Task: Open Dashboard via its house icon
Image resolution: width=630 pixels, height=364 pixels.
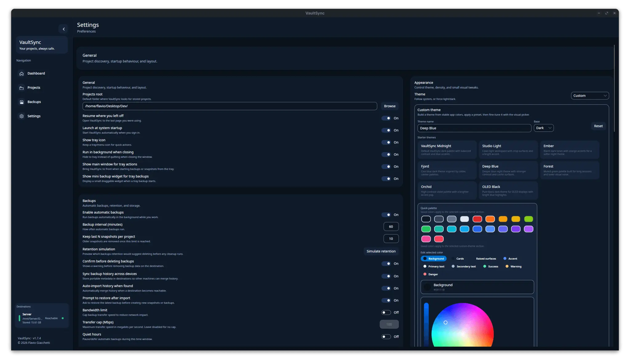Action: click(x=22, y=74)
